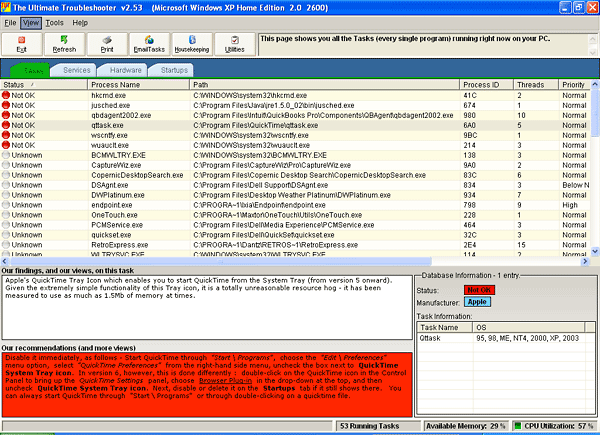The height and width of the screenshot is (435, 600).
Task: Sort by the Process ID column header
Action: point(486,85)
